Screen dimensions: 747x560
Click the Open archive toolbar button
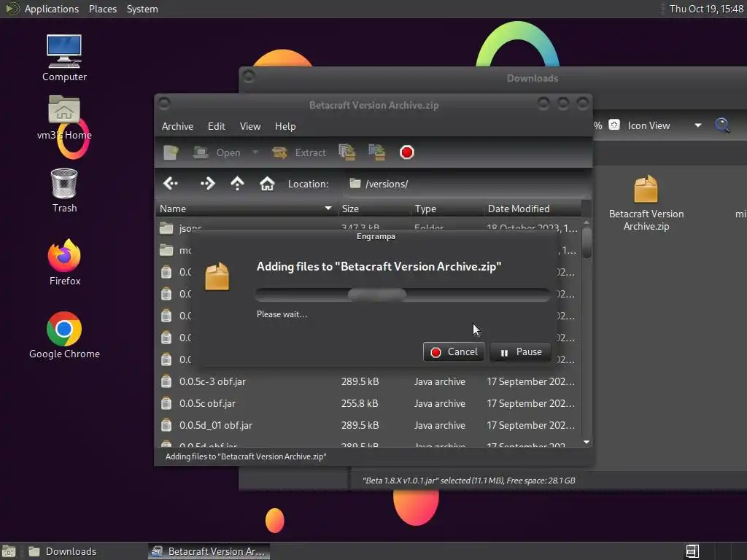[217, 152]
